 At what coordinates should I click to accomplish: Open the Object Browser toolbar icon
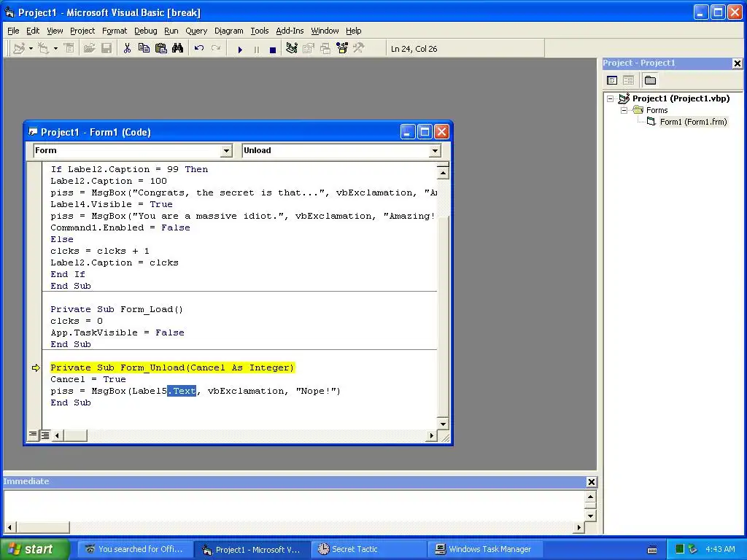point(342,49)
